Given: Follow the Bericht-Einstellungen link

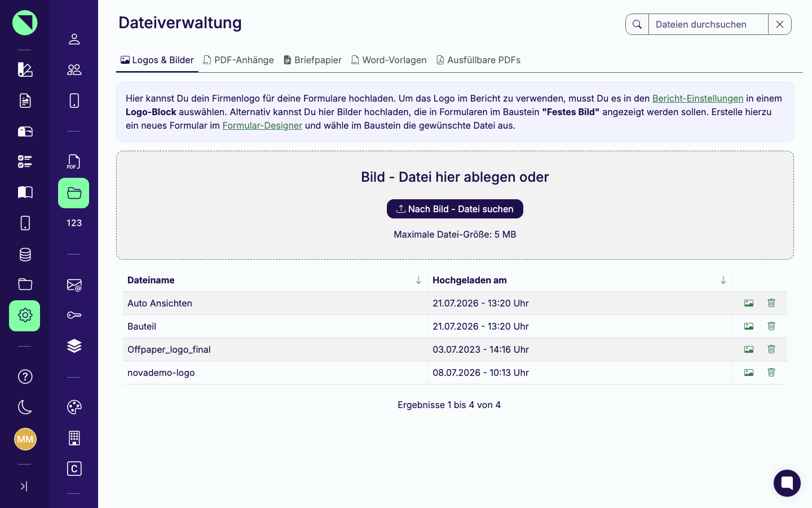Looking at the screenshot, I should tap(698, 98).
